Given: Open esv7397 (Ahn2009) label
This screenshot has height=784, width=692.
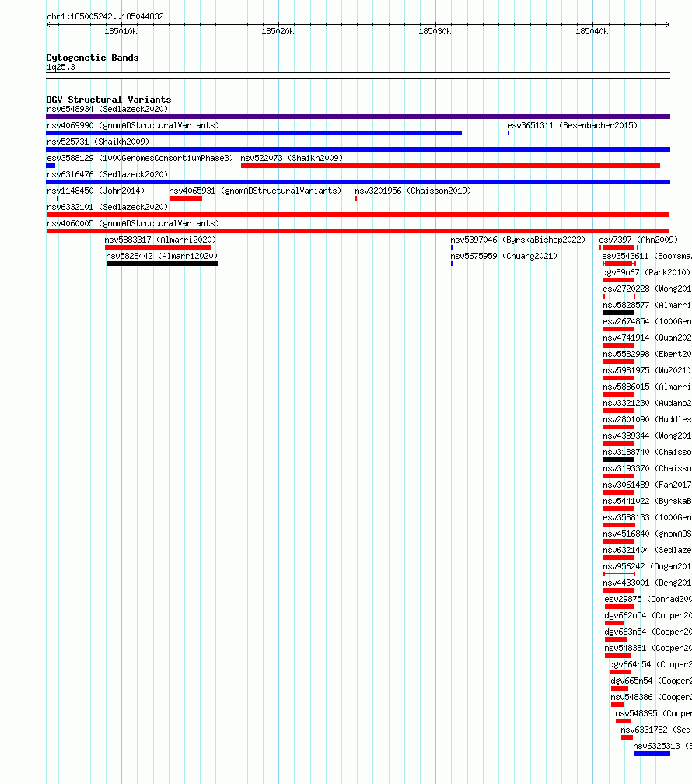Looking at the screenshot, I should (638, 240).
